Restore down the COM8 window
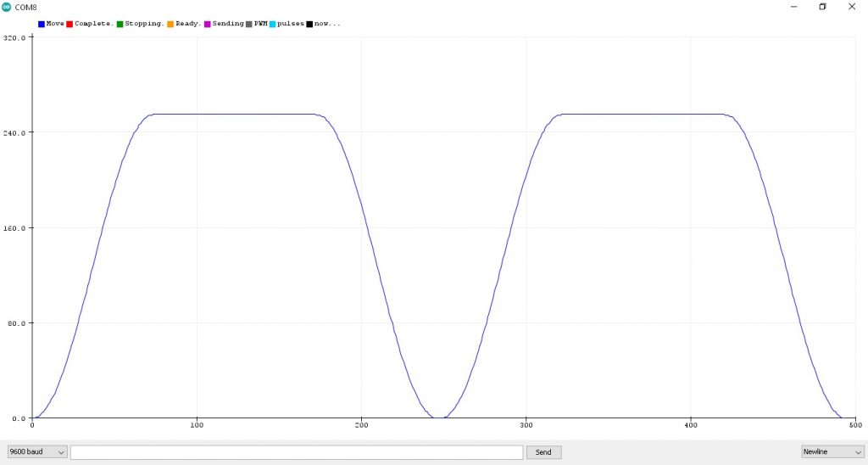 click(x=822, y=7)
